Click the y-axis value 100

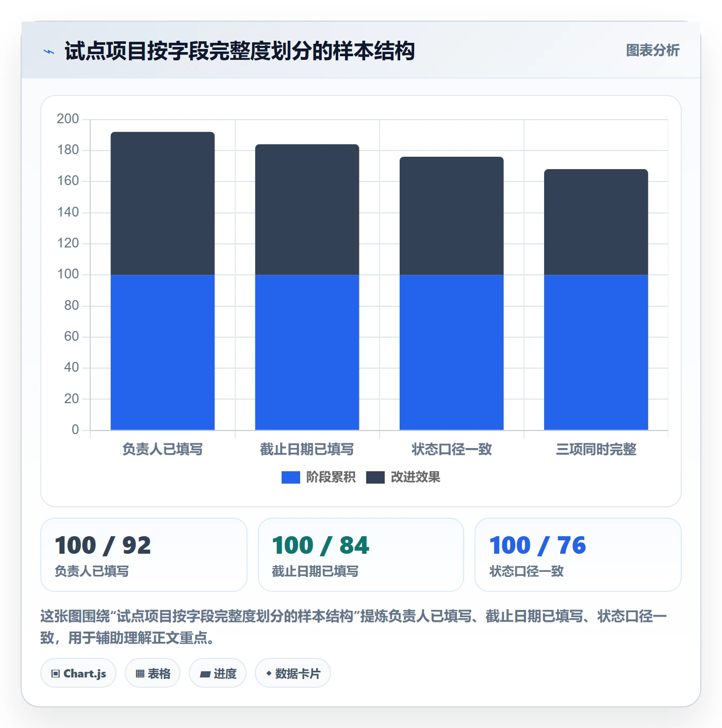pyautogui.click(x=68, y=274)
